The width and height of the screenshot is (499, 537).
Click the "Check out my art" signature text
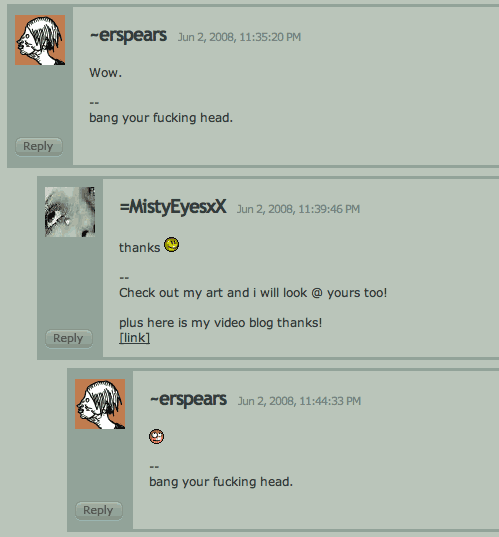point(253,293)
